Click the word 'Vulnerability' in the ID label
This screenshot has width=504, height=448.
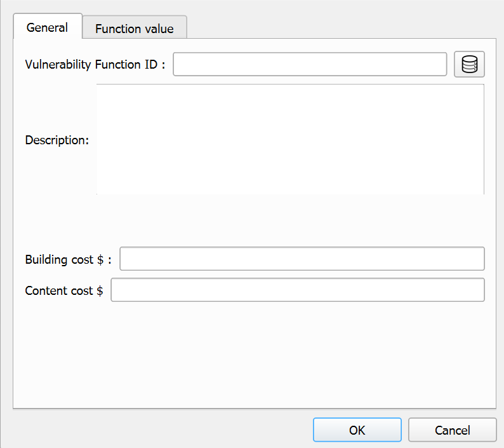(58, 64)
